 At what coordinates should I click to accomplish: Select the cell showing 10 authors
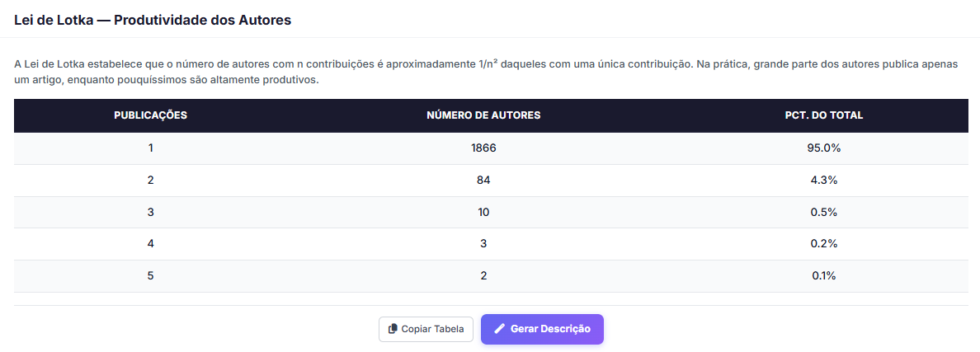[483, 212]
